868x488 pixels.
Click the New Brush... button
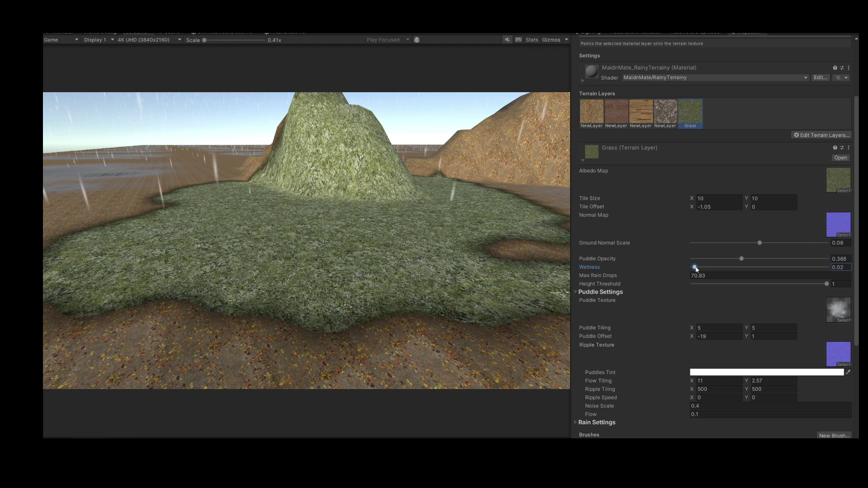click(x=834, y=436)
